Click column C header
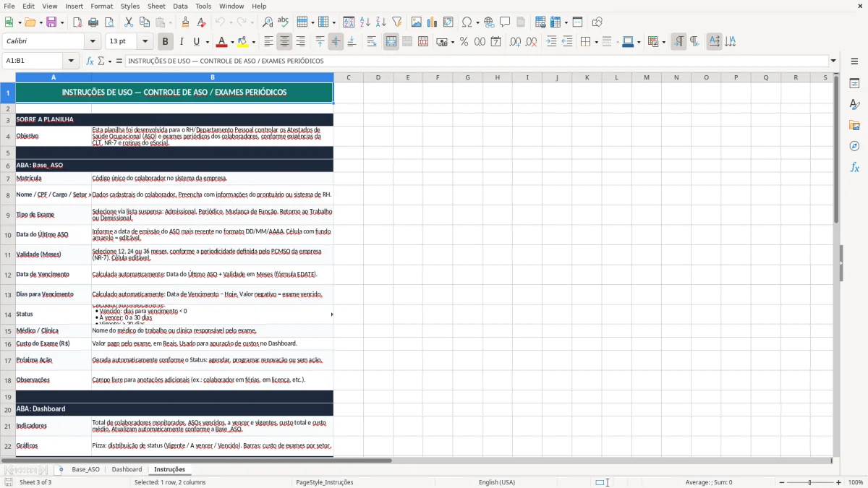 [x=348, y=77]
